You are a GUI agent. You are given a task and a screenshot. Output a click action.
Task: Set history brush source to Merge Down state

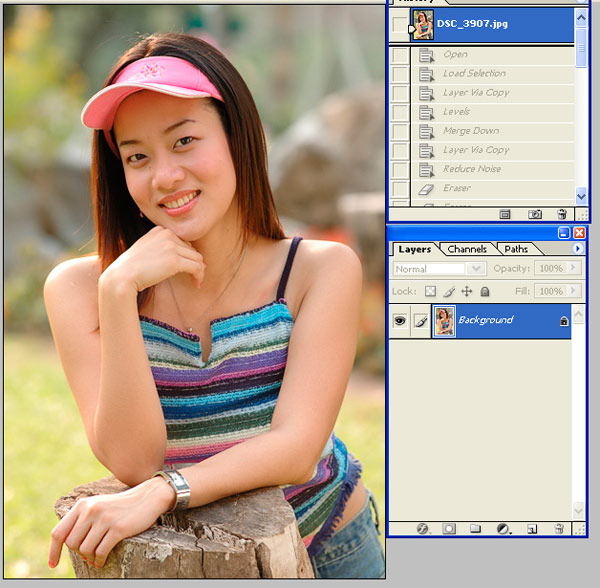click(400, 132)
